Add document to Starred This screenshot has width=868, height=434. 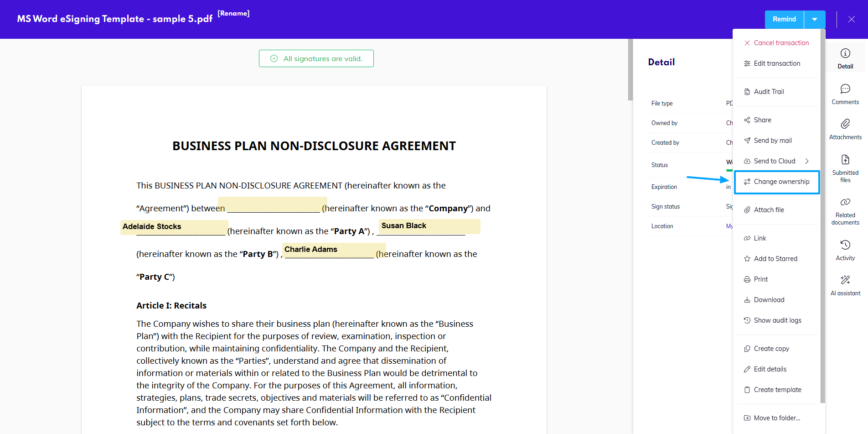pyautogui.click(x=775, y=259)
